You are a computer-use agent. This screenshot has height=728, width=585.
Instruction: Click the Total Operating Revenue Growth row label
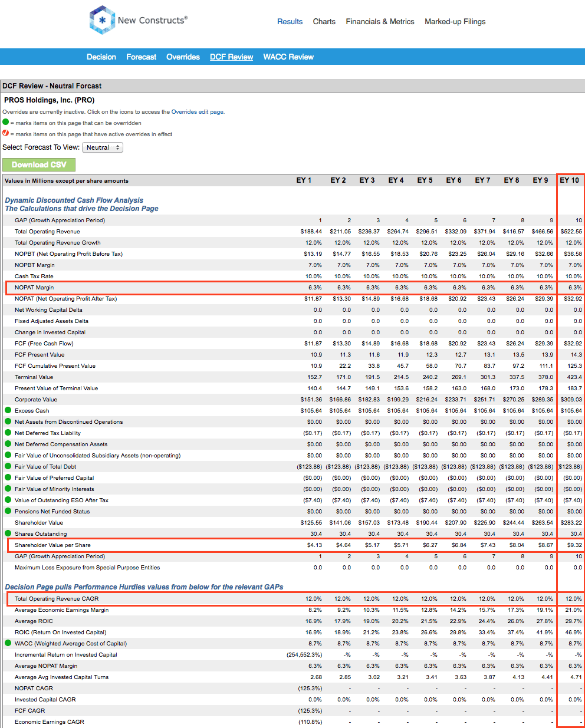point(58,243)
